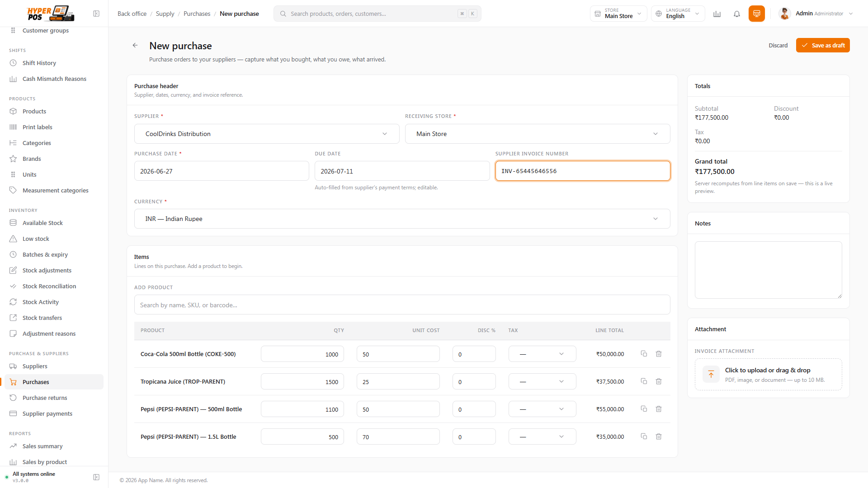Collapse the sidebar with the top panel icon
The height and width of the screenshot is (488, 868).
(96, 14)
